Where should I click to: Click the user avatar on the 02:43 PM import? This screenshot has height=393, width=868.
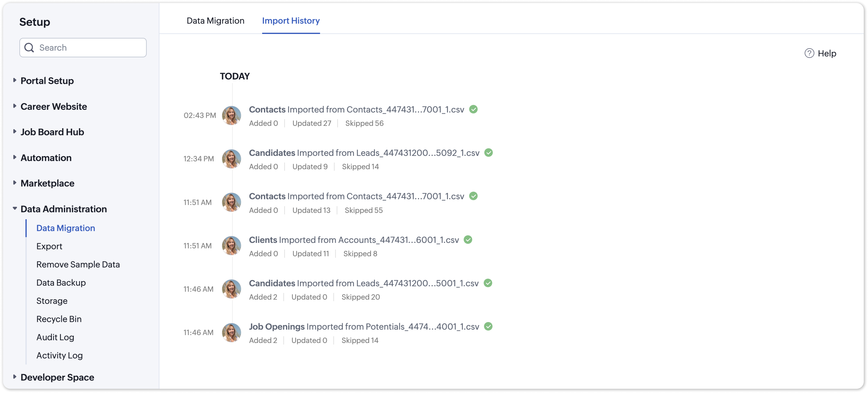click(232, 116)
